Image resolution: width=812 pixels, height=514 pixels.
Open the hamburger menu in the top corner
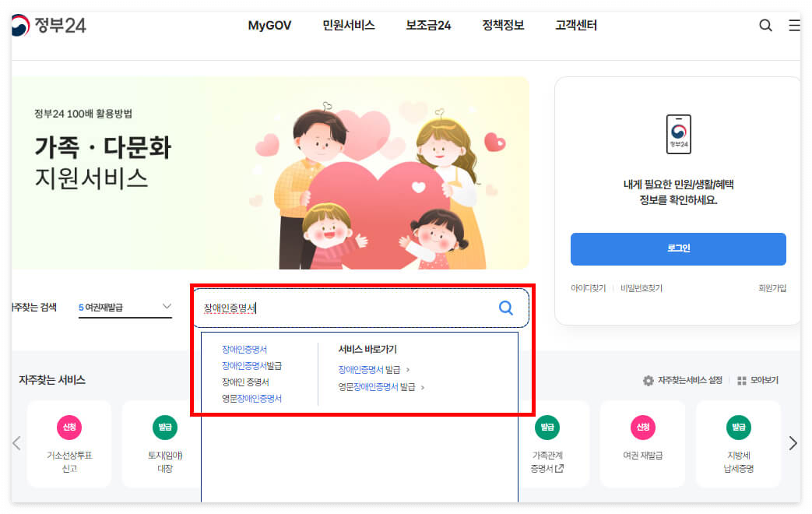794,25
